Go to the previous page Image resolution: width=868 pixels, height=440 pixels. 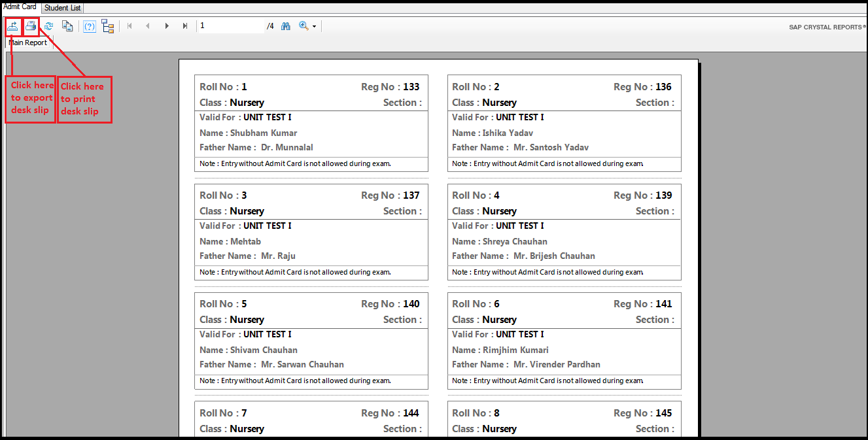click(x=148, y=26)
